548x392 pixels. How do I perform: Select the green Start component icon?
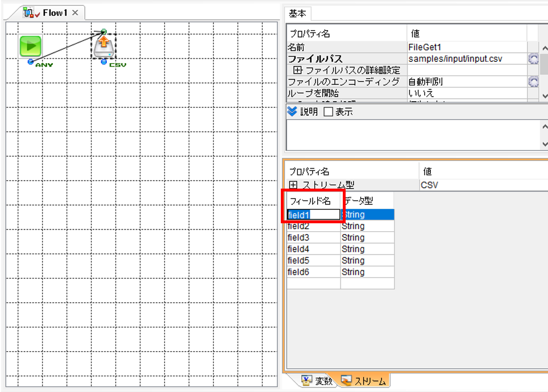pos(31,46)
